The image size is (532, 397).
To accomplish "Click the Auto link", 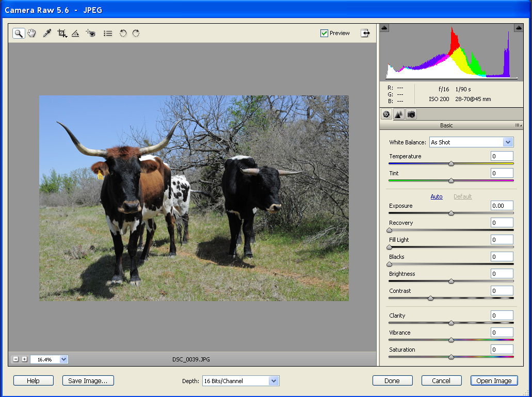I will [437, 196].
